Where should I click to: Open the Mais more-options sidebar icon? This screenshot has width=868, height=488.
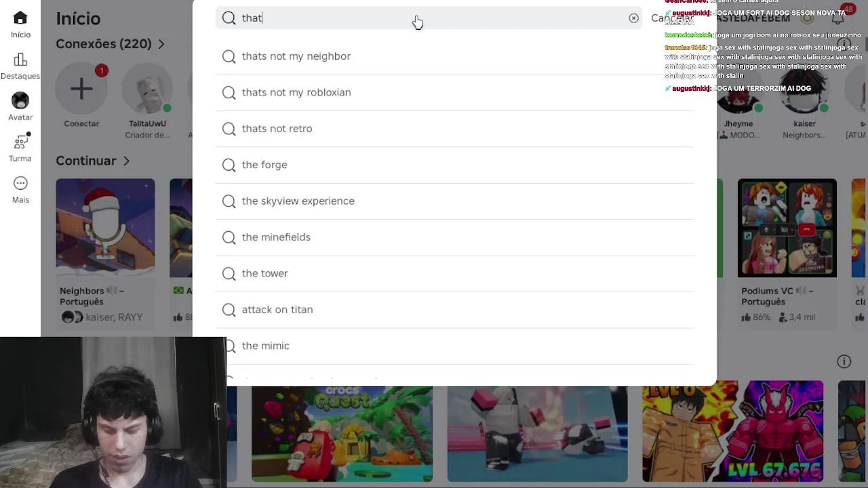[20, 183]
